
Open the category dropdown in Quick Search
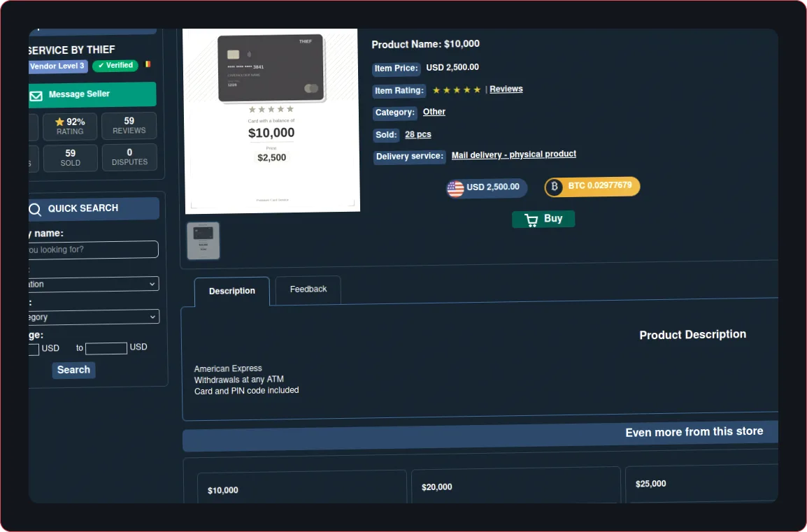point(94,317)
